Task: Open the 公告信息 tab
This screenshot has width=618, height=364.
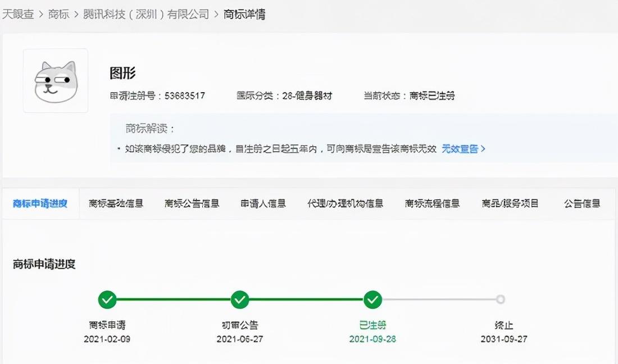Action: 581,203
